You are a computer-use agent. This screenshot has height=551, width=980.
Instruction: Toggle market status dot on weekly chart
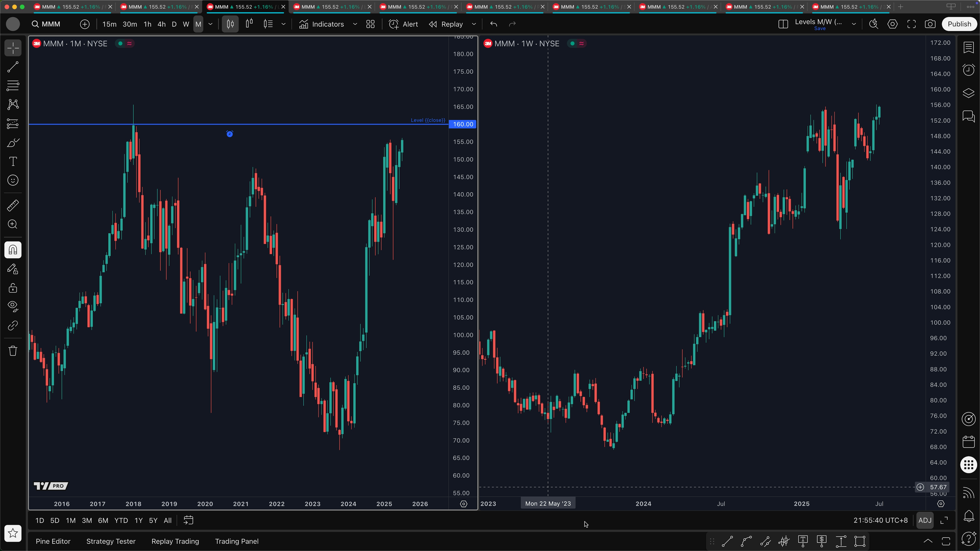572,44
